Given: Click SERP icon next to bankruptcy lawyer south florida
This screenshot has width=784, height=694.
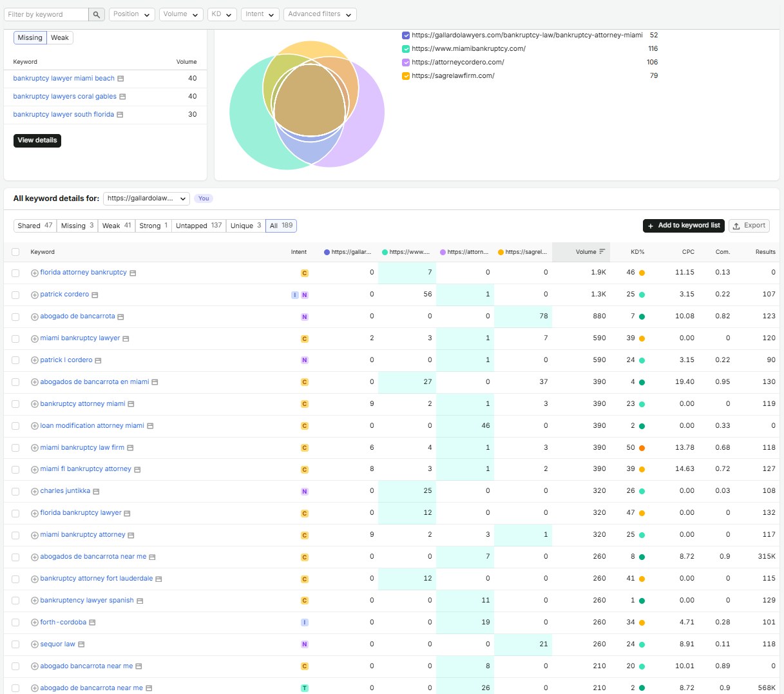Looking at the screenshot, I should point(120,115).
